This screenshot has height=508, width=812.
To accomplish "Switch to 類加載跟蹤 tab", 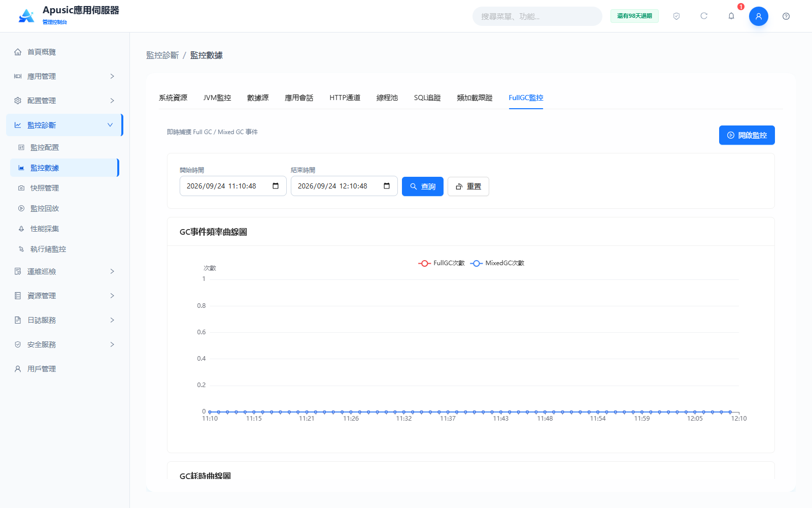I will tap(475, 98).
